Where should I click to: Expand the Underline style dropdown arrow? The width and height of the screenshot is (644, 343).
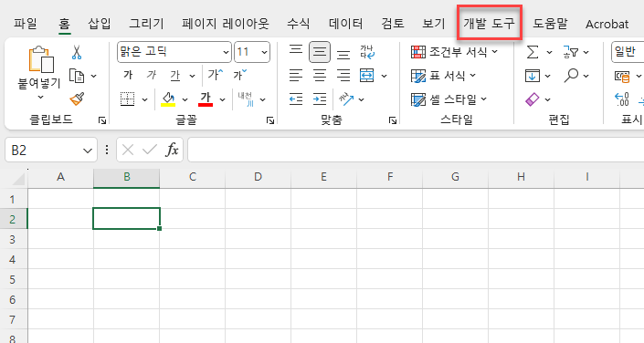(x=192, y=76)
